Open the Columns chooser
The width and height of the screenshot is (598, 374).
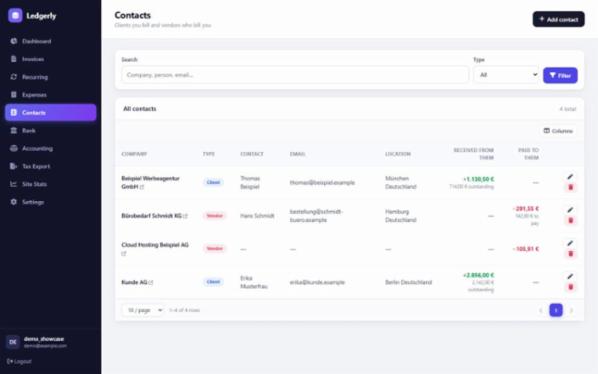click(558, 131)
